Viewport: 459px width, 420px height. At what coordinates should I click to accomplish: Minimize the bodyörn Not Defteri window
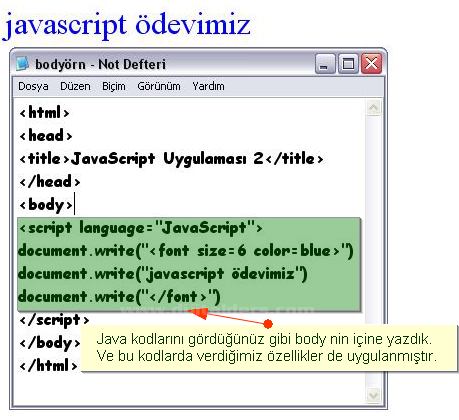[x=325, y=64]
